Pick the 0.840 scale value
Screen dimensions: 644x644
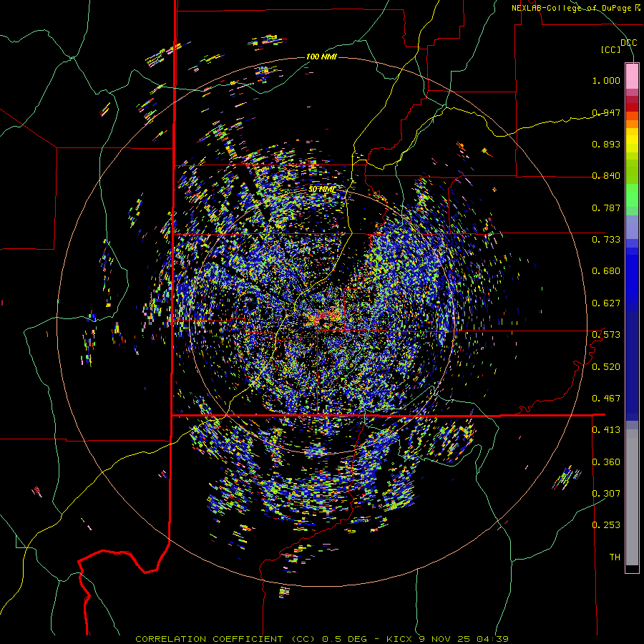(x=606, y=176)
